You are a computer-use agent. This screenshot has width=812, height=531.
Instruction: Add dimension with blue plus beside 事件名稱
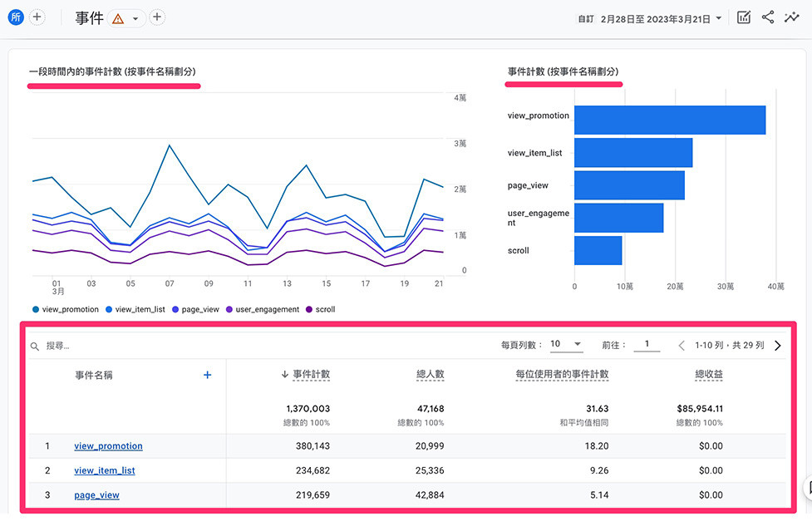point(207,375)
